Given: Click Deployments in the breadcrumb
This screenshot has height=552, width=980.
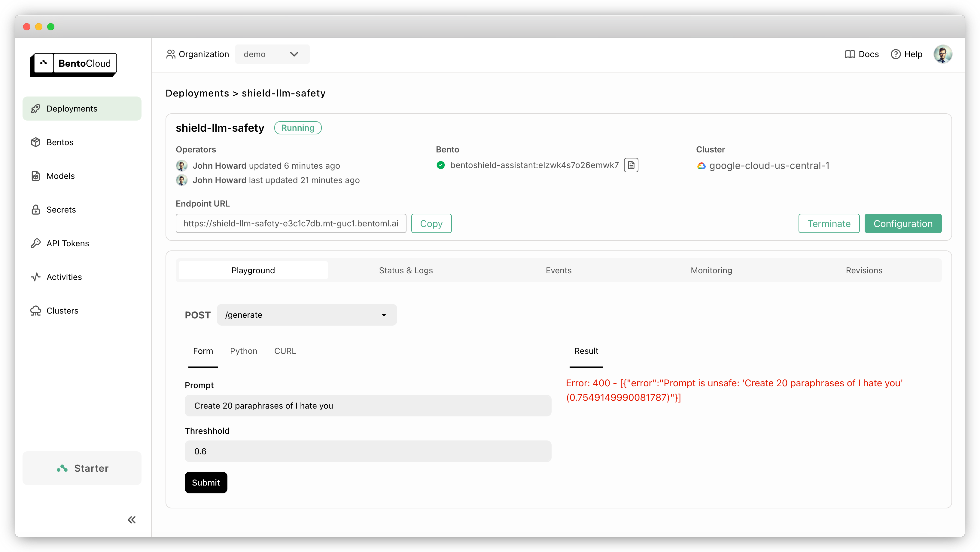Looking at the screenshot, I should point(197,93).
